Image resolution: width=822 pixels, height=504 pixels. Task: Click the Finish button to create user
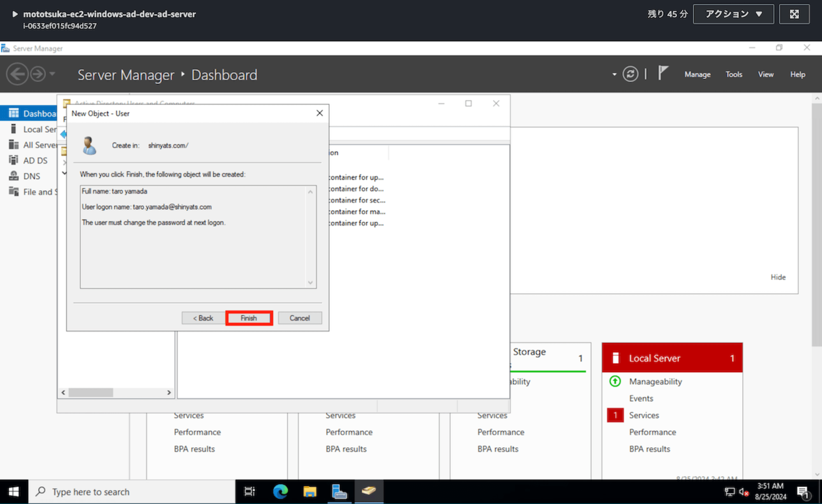coord(248,318)
